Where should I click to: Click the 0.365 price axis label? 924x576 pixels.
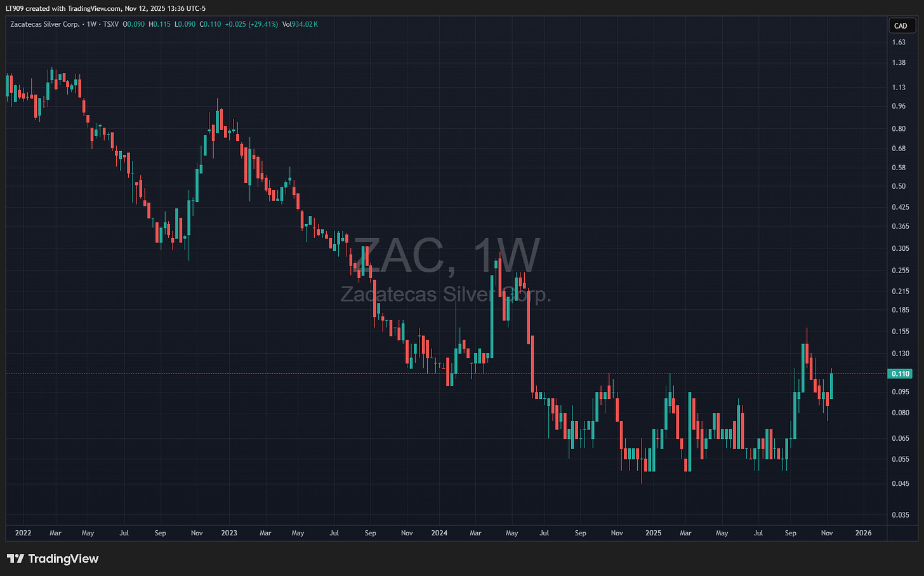click(x=901, y=226)
